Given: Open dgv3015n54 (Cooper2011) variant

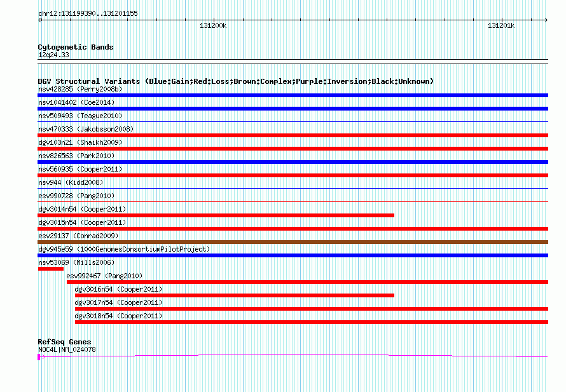Looking at the screenshot, I should tap(82, 222).
